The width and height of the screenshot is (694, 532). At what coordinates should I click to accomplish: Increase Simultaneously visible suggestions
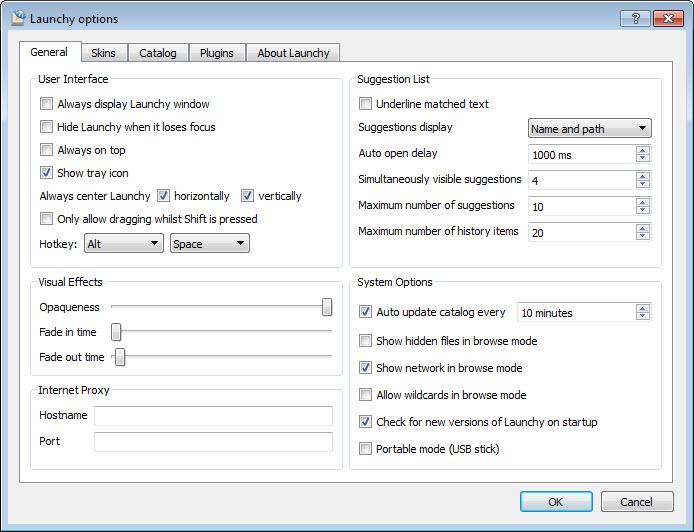click(x=643, y=176)
